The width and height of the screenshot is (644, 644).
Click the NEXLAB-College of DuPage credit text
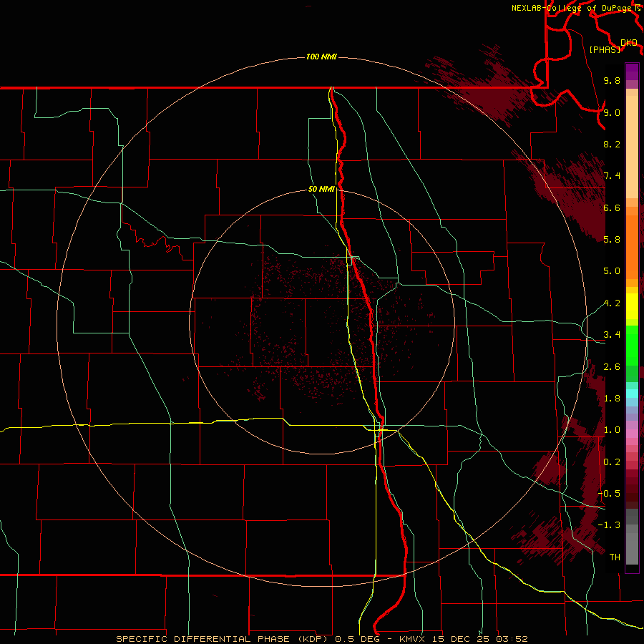(x=571, y=8)
